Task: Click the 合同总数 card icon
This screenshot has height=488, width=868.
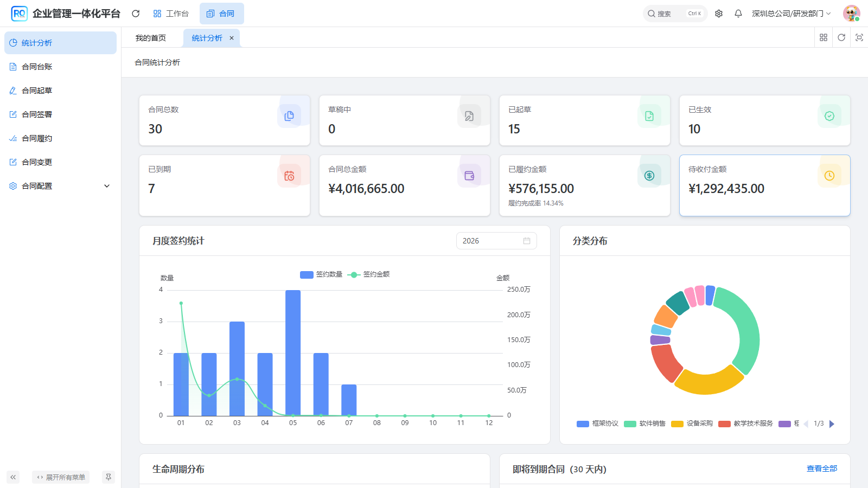Action: [x=289, y=116]
